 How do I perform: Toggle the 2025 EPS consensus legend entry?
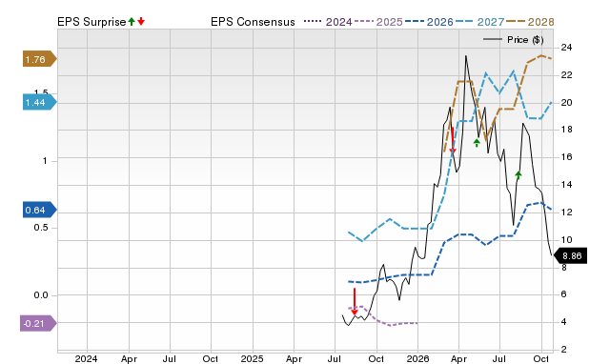(x=378, y=22)
